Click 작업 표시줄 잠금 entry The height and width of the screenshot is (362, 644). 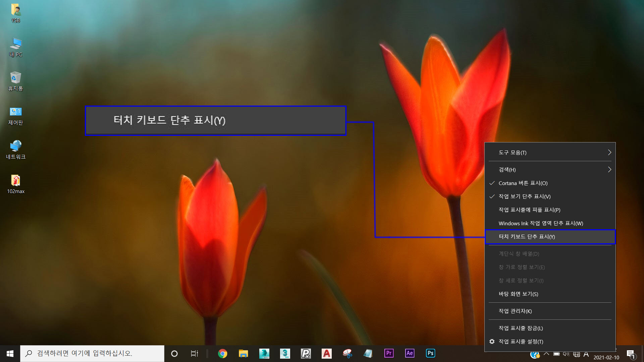[521, 328]
